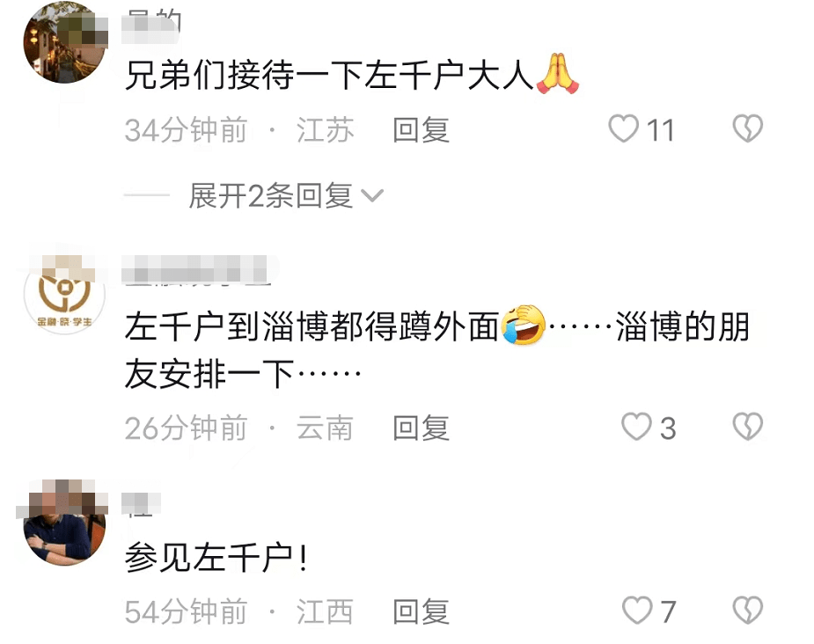Open the gold logo avatar profile
The image size is (814, 644).
[x=64, y=294]
